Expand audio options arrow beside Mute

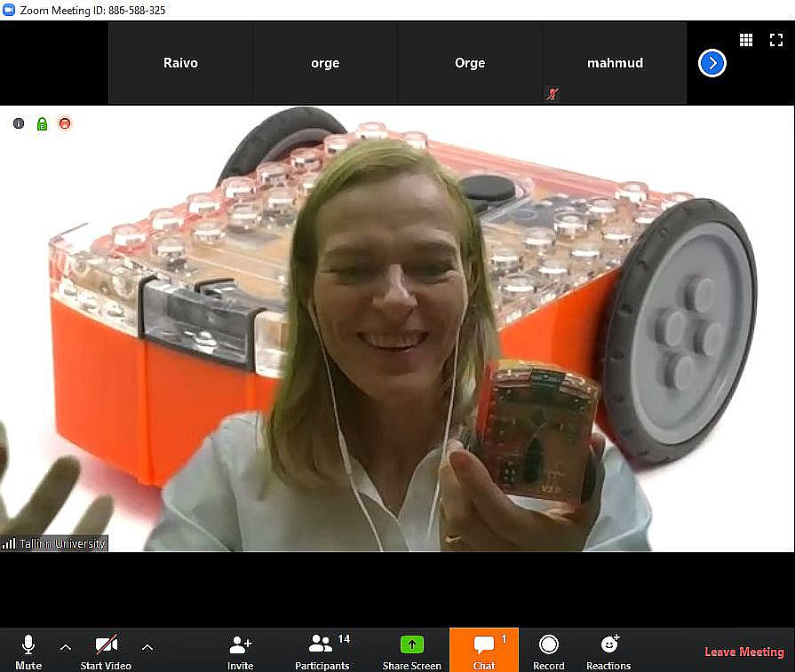(65, 647)
